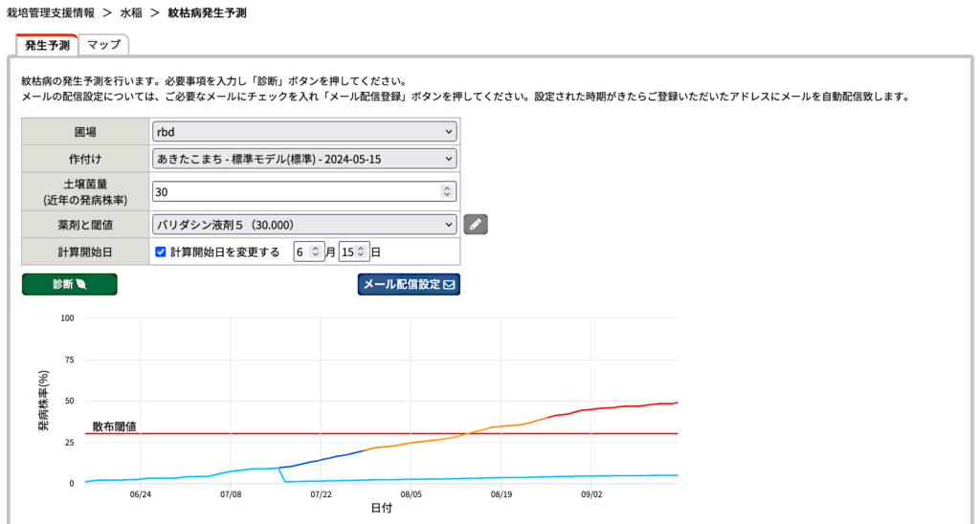Click the day stepper showing 15
The height and width of the screenshot is (524, 980).
tap(361, 252)
